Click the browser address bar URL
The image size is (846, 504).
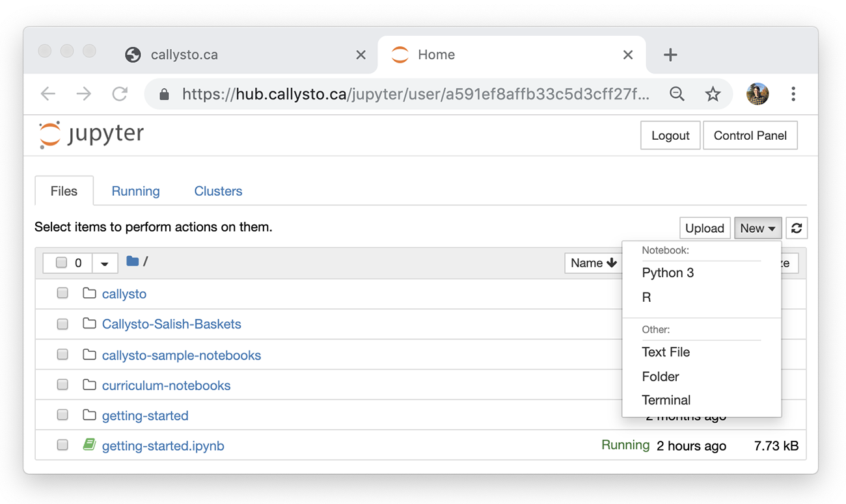tap(415, 94)
